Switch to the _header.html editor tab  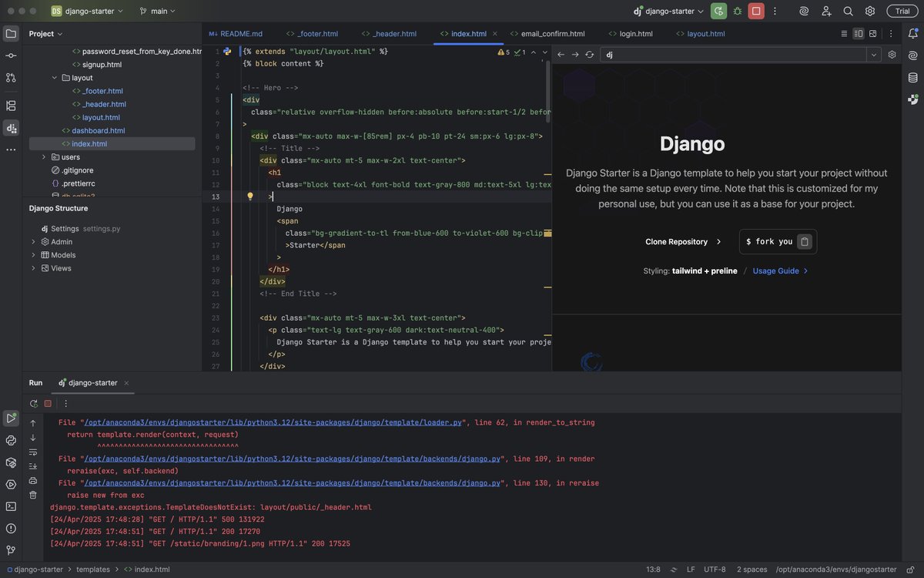389,34
